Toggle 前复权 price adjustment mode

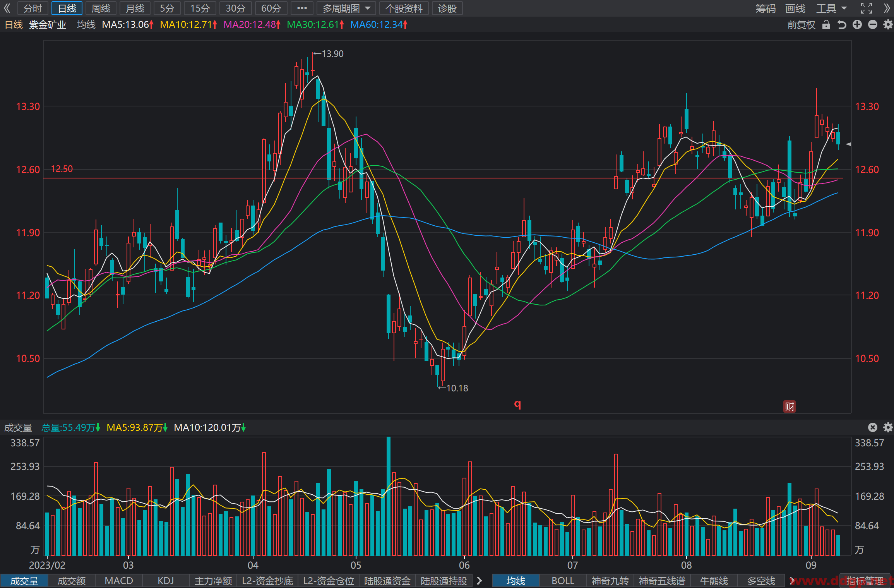801,25
